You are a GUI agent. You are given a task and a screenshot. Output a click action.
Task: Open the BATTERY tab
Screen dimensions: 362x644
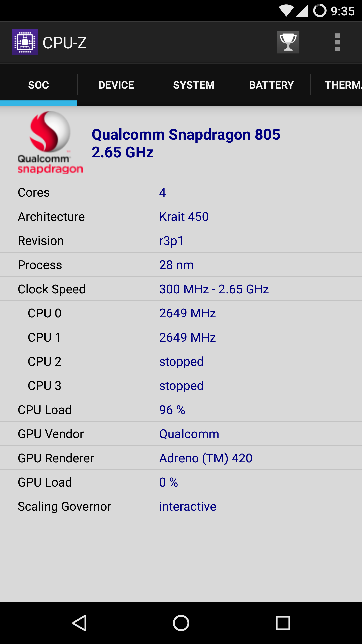271,85
